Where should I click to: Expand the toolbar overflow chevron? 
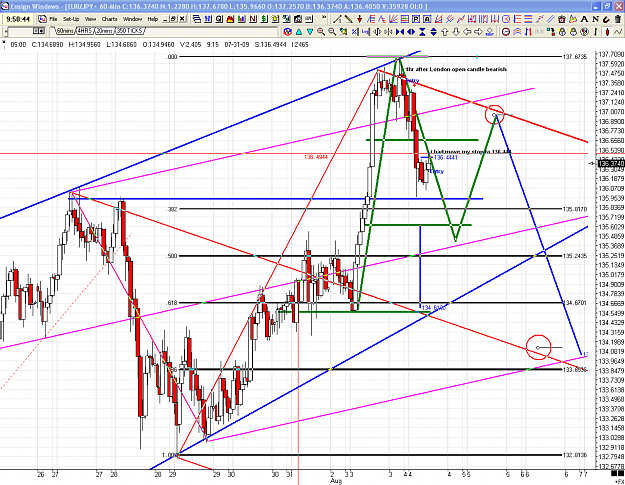pos(324,18)
